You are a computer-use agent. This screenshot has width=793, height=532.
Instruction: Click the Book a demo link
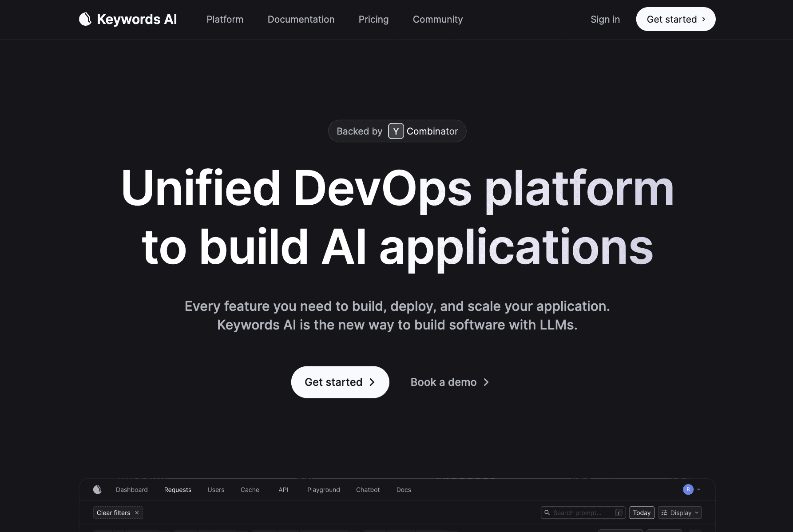444,382
